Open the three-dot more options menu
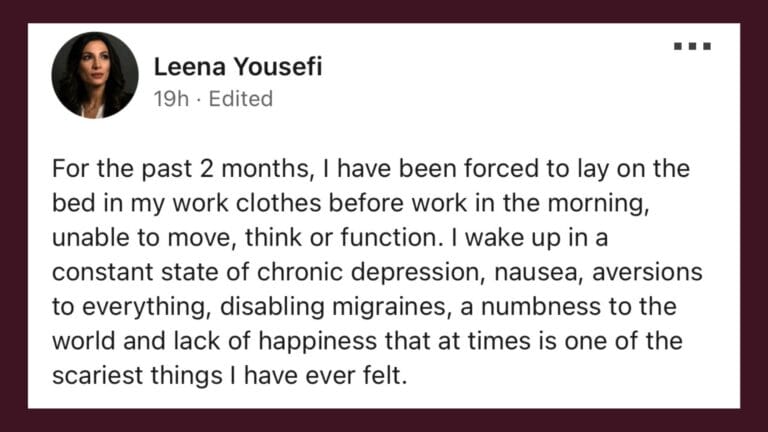This screenshot has width=768, height=432. point(691,47)
